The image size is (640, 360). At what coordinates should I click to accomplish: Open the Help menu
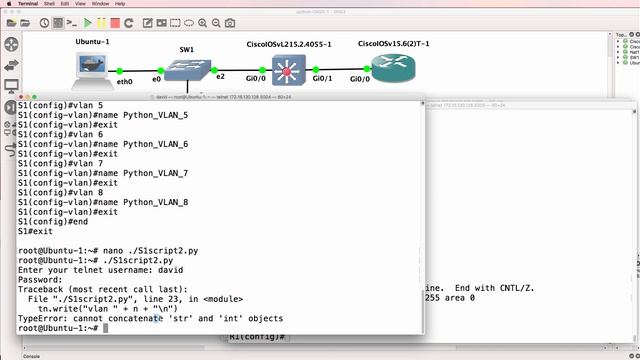coord(120,3)
